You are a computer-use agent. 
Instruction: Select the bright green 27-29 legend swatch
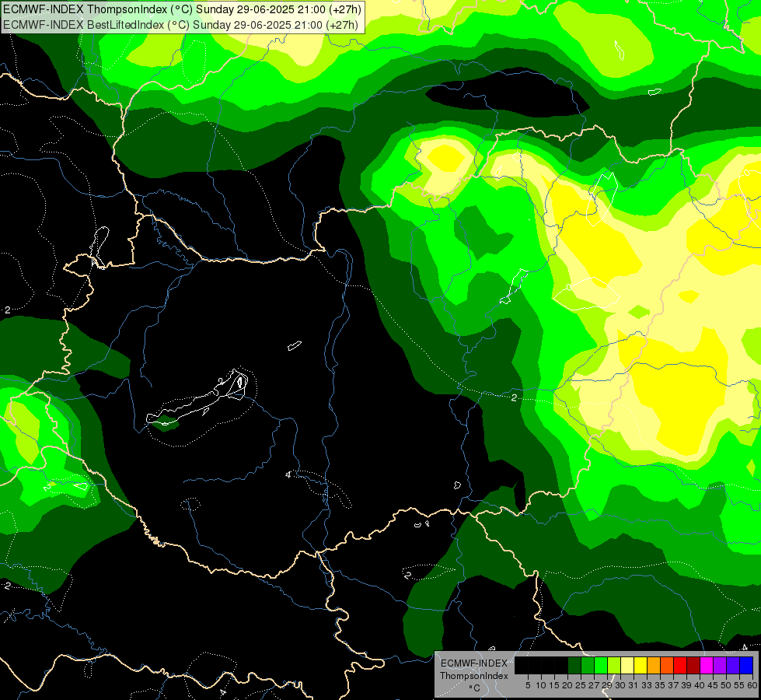coord(601,665)
